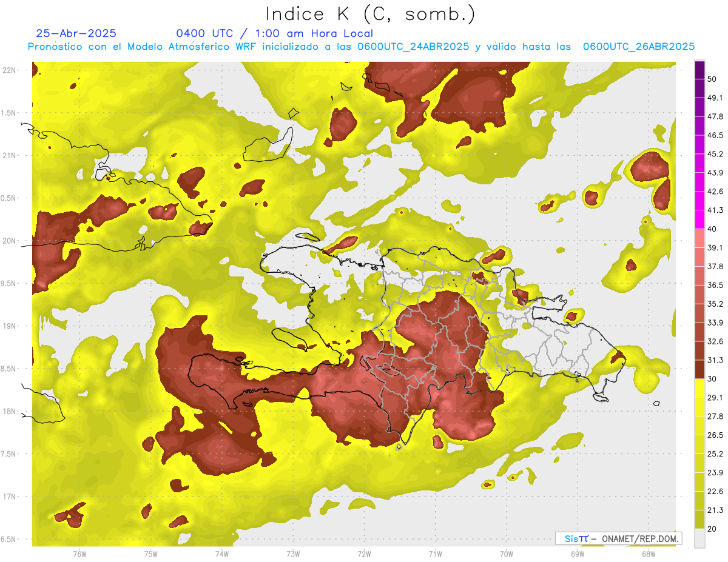Click the longitude label '70W'
This screenshot has height=562, width=728.
tap(507, 554)
